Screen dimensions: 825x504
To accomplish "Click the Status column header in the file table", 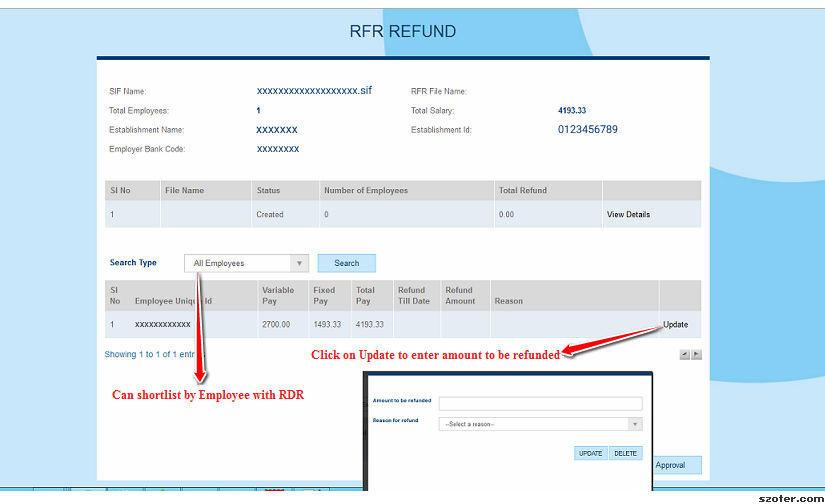I will click(x=269, y=190).
